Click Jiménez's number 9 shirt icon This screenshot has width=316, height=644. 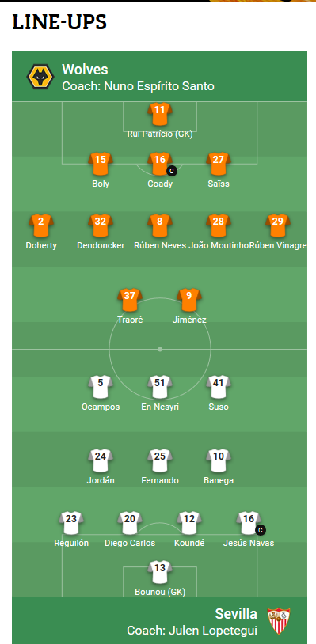point(189,300)
